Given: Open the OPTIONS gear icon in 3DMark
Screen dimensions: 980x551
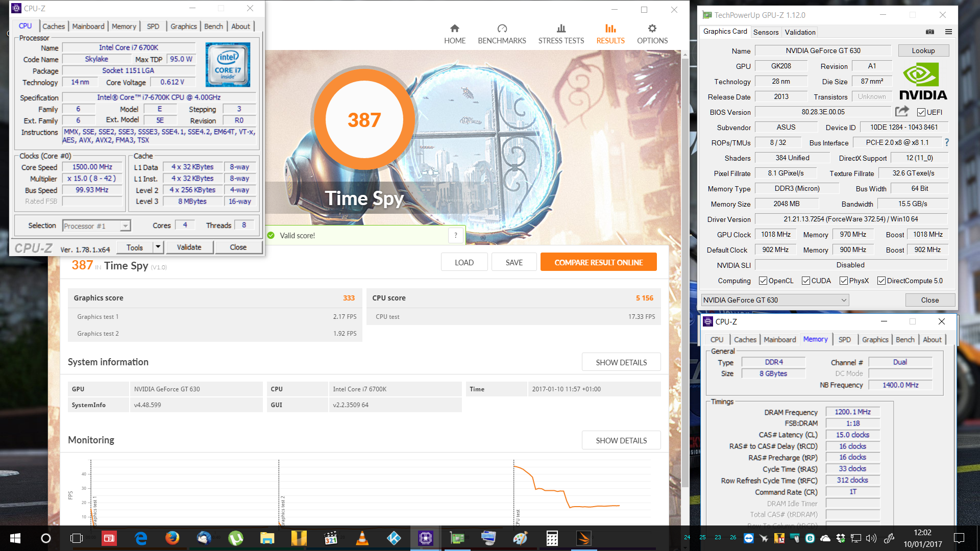Looking at the screenshot, I should click(652, 29).
